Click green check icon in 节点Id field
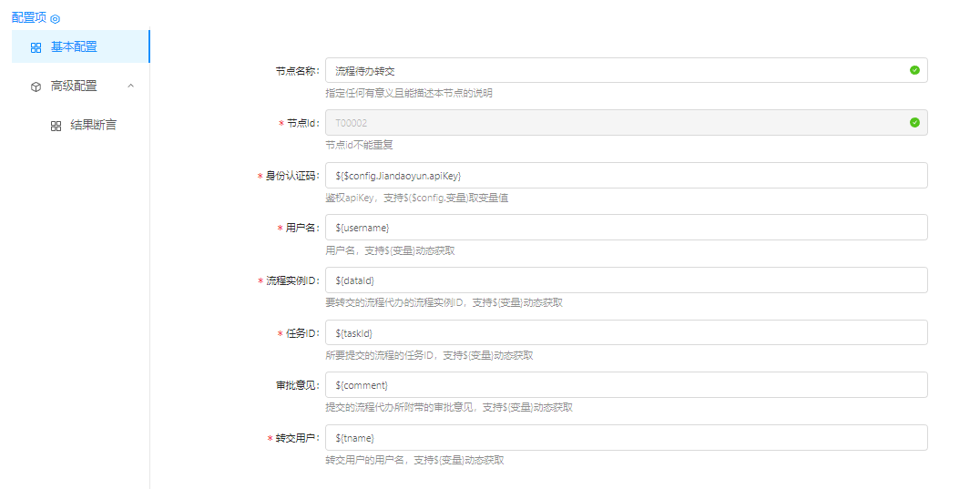The image size is (980, 489). (x=914, y=122)
